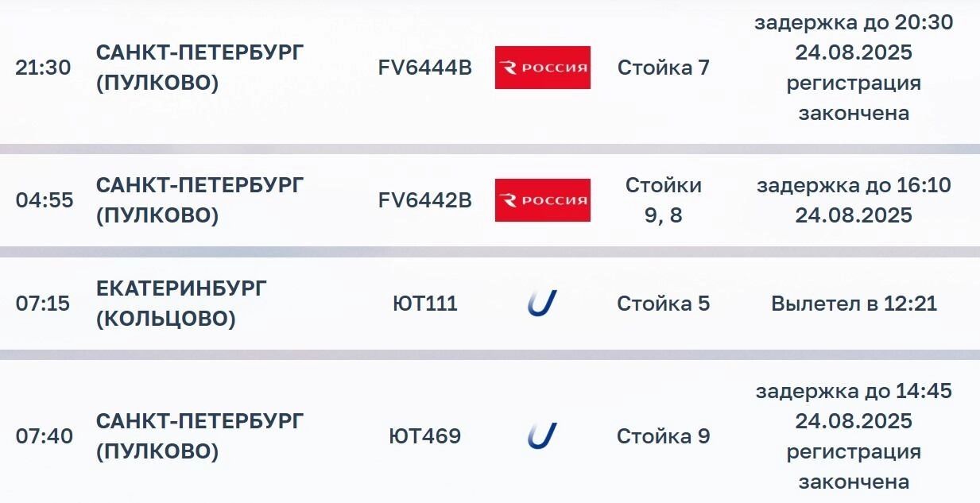
Task: Click the 07:40 departure time
Action: pyautogui.click(x=44, y=436)
